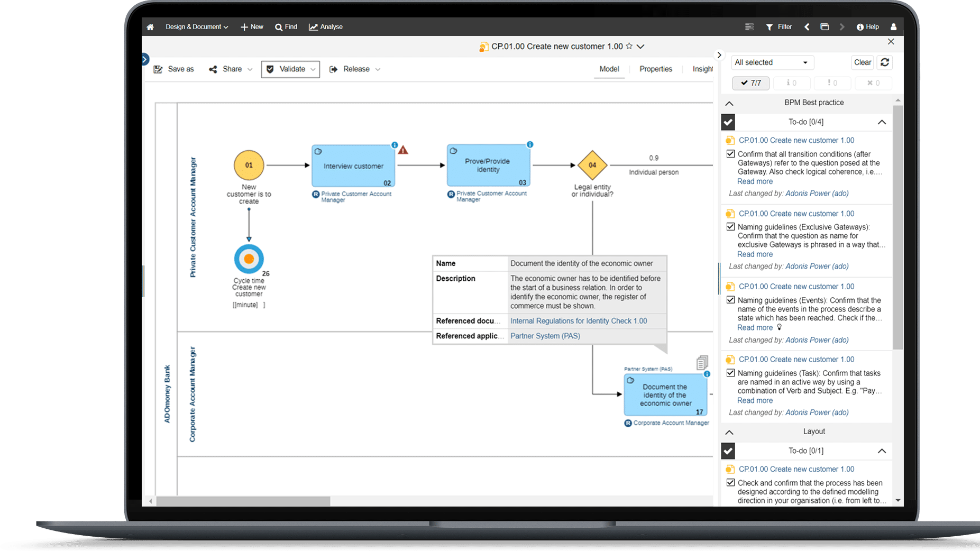Click the info badge on Prove/Provide identity task
This screenshot has width=980, height=551.
click(x=529, y=144)
